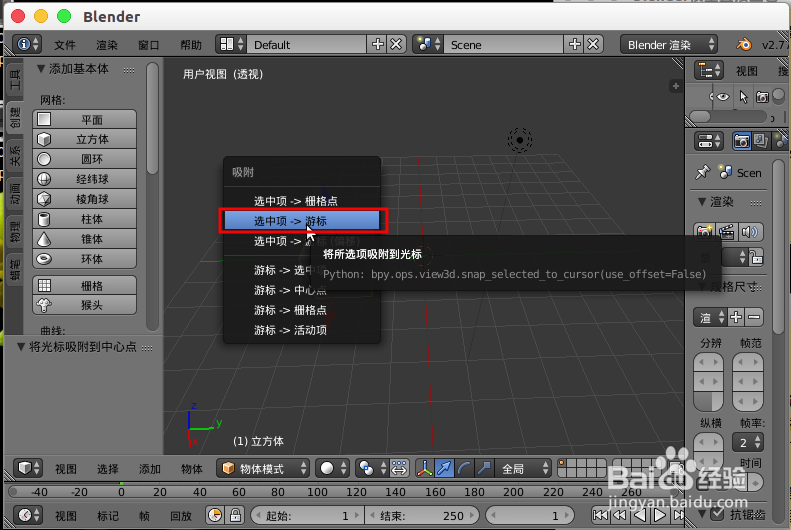Render audio with speaker button
The width and height of the screenshot is (791, 530).
point(750,232)
